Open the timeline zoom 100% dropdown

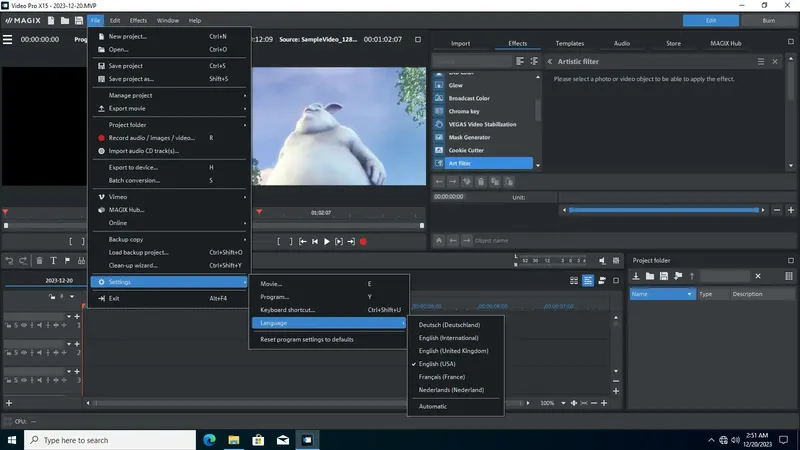click(561, 403)
